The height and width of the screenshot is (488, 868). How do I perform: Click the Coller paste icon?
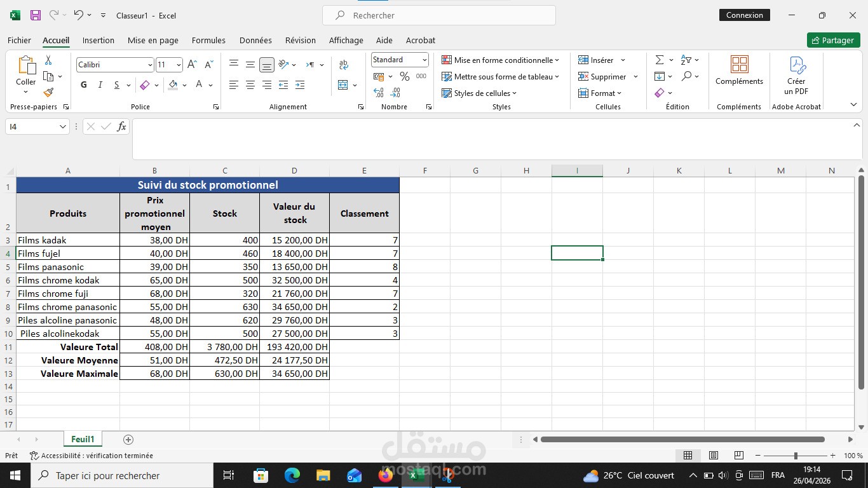26,65
